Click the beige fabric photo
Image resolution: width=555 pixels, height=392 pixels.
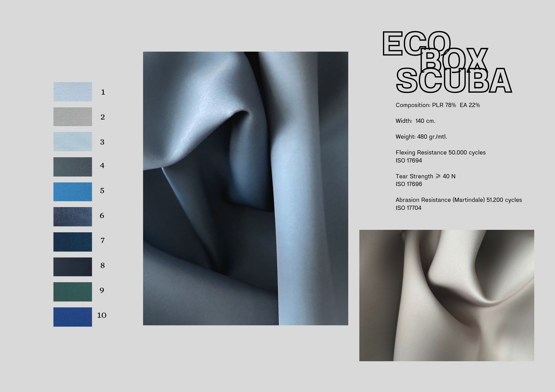447,296
